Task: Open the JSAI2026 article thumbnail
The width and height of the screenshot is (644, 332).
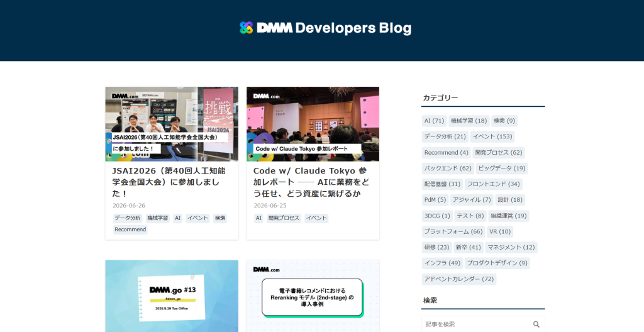Action: tap(172, 124)
